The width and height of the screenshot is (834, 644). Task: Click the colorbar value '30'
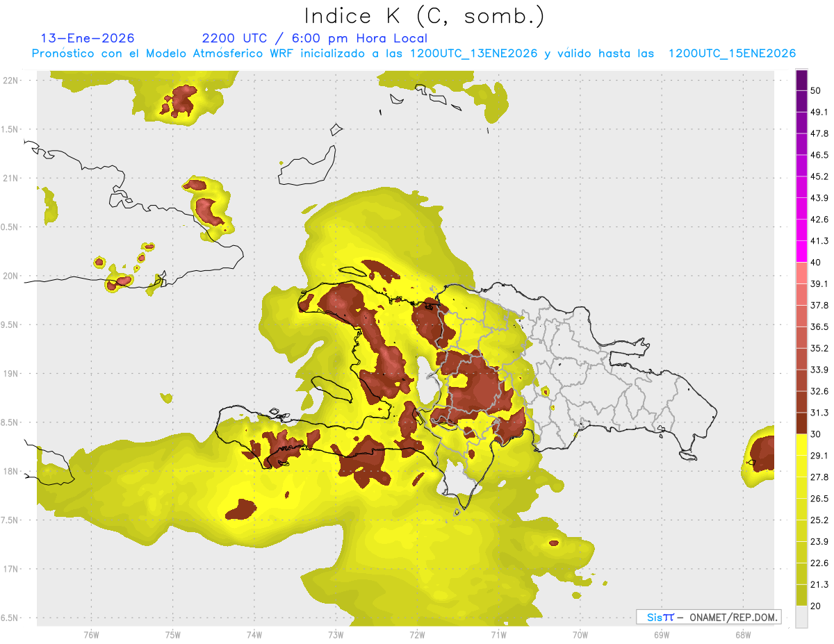816,434
